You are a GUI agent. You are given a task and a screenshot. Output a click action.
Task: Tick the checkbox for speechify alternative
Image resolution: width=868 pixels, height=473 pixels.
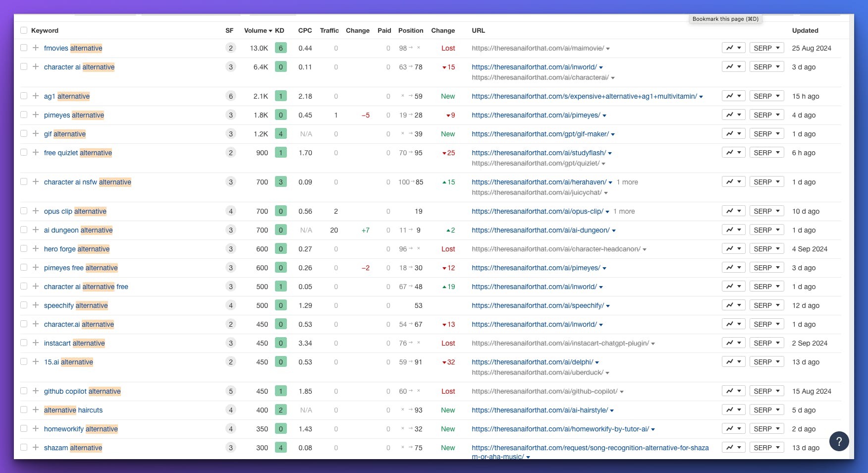24,305
